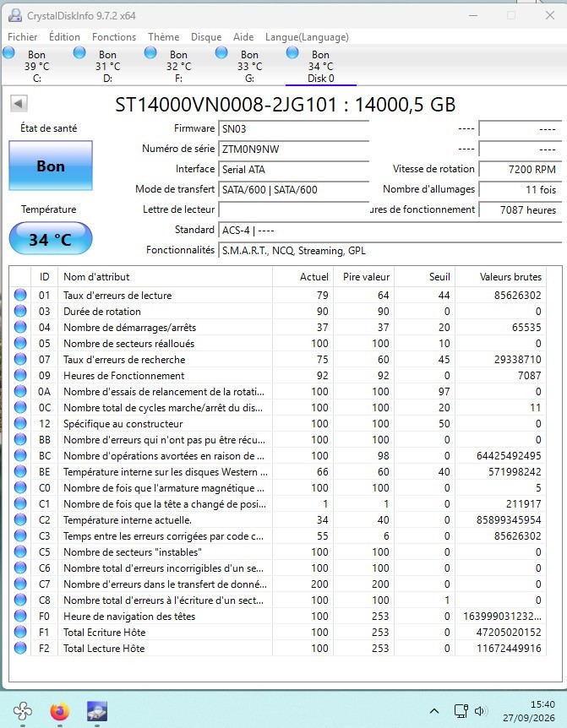
Task: Click status icon for attribute F0
Action: [20, 617]
